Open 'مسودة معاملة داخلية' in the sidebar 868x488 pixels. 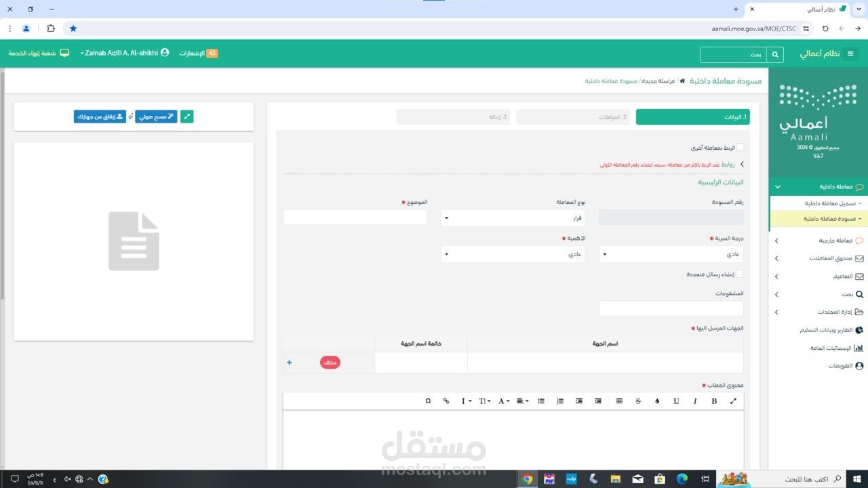tap(818, 219)
